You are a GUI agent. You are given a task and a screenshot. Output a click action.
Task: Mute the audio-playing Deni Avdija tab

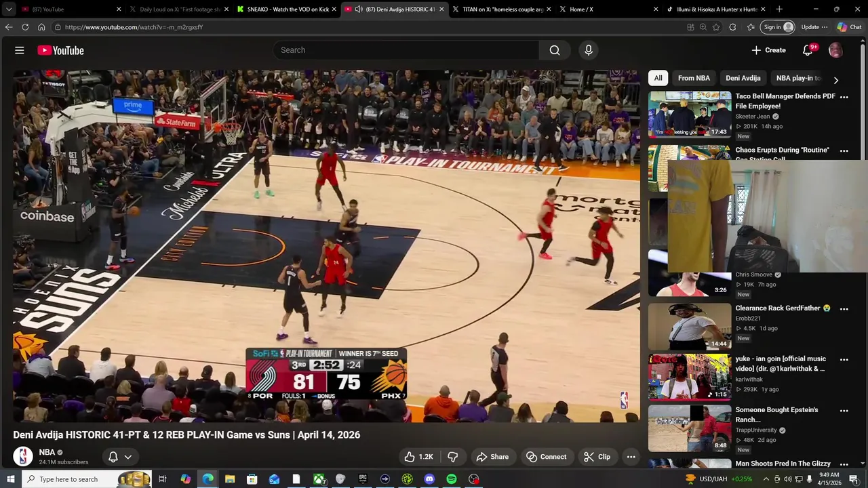[359, 9]
